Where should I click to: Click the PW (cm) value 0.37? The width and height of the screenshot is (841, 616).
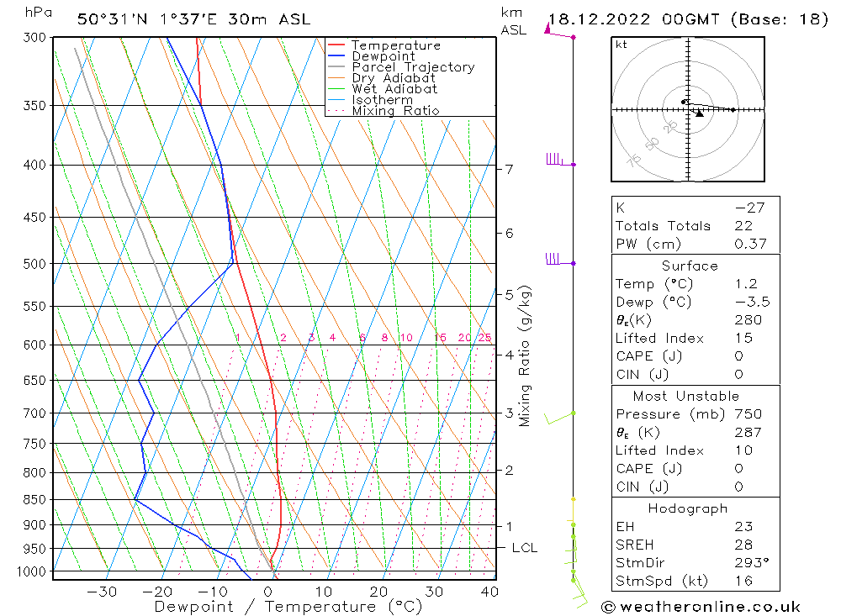(x=750, y=244)
